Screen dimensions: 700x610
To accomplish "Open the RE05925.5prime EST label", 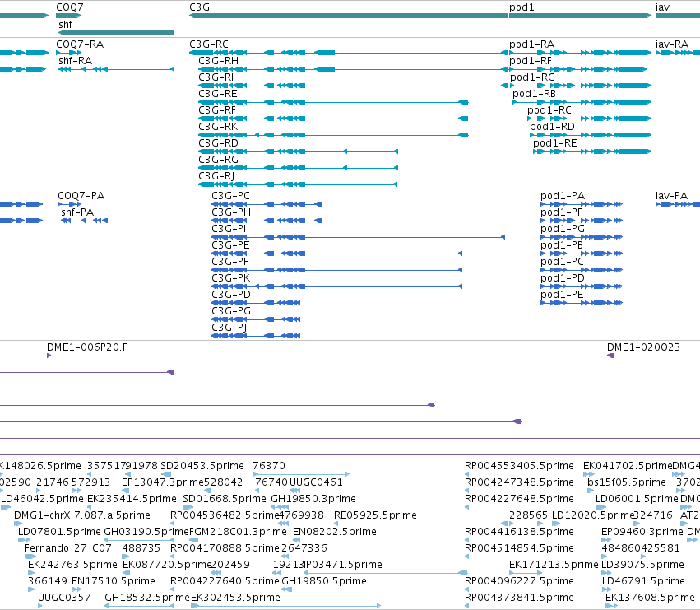I will click(x=375, y=515).
